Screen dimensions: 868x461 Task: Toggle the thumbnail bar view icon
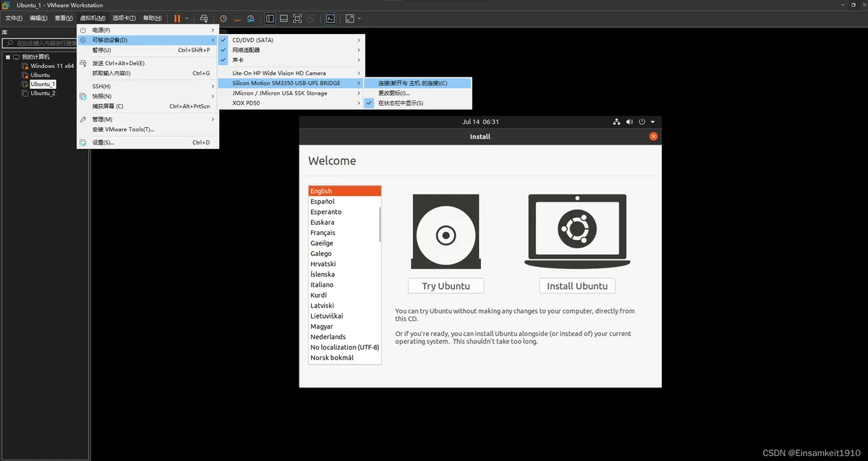[x=284, y=18]
